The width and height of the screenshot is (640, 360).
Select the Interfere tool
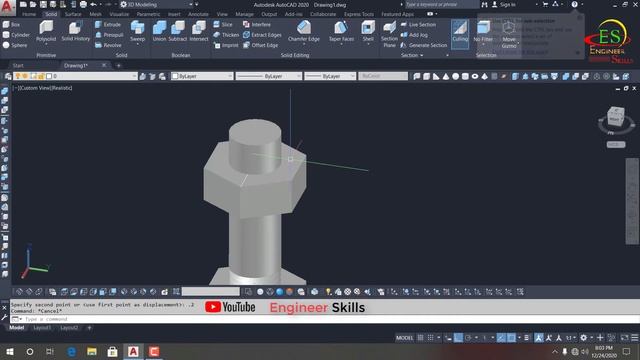257,24
